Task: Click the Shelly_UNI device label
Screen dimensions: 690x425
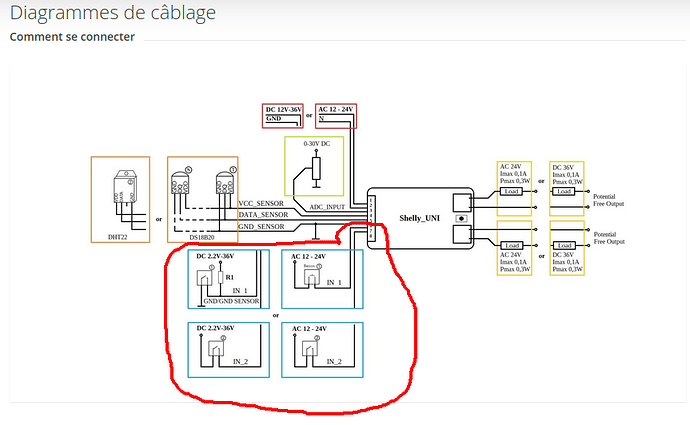Action: pos(418,217)
